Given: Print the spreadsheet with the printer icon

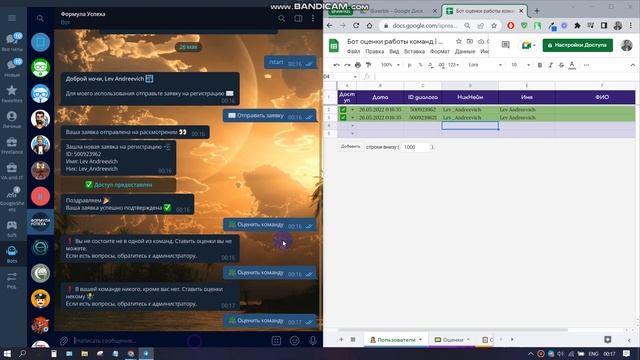Looking at the screenshot, I should click(358, 65).
